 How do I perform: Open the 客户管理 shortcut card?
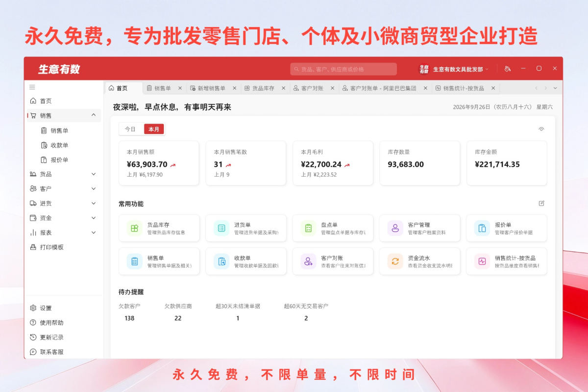pyautogui.click(x=419, y=228)
